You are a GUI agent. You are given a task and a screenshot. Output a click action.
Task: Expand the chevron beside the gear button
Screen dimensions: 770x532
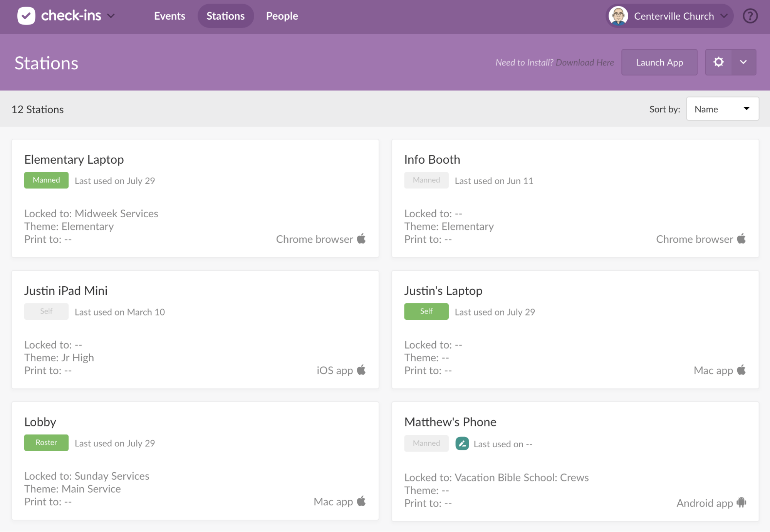[743, 62]
